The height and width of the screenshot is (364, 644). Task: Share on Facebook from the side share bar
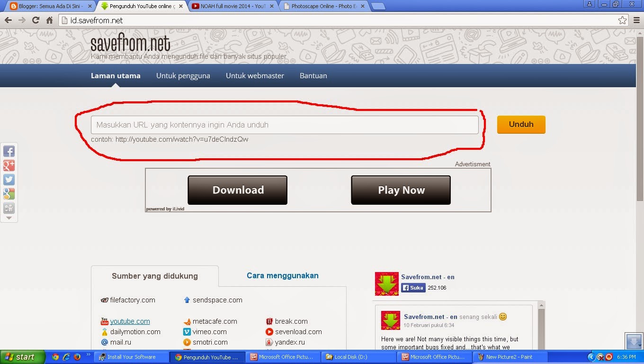click(9, 151)
